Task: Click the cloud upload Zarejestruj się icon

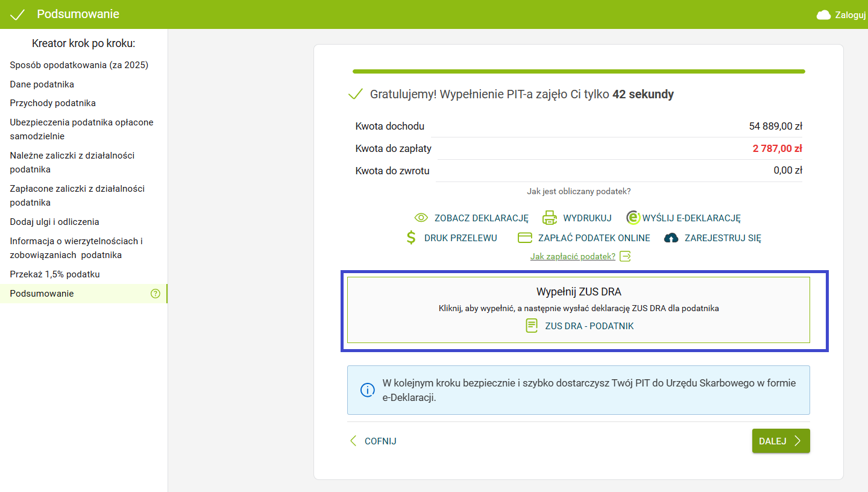Action: coord(671,238)
